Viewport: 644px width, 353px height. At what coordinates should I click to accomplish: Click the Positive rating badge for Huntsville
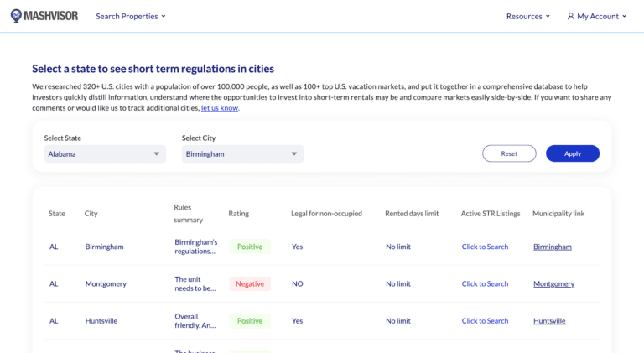(250, 320)
